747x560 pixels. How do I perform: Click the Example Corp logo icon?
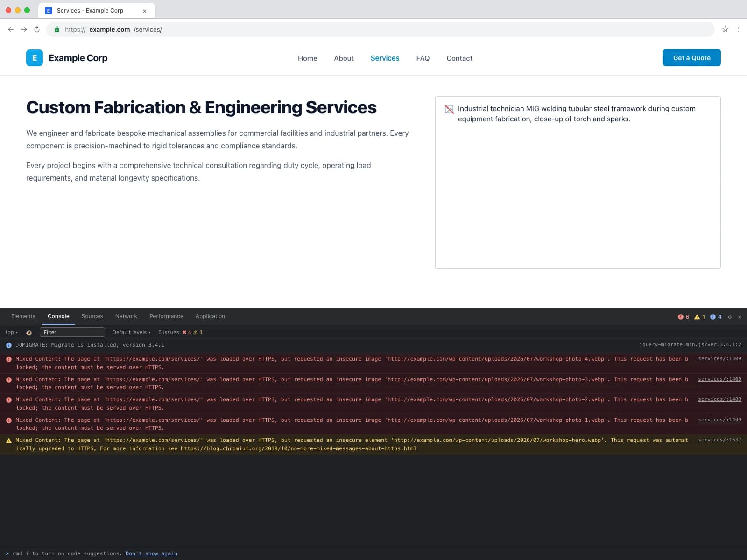click(x=35, y=58)
